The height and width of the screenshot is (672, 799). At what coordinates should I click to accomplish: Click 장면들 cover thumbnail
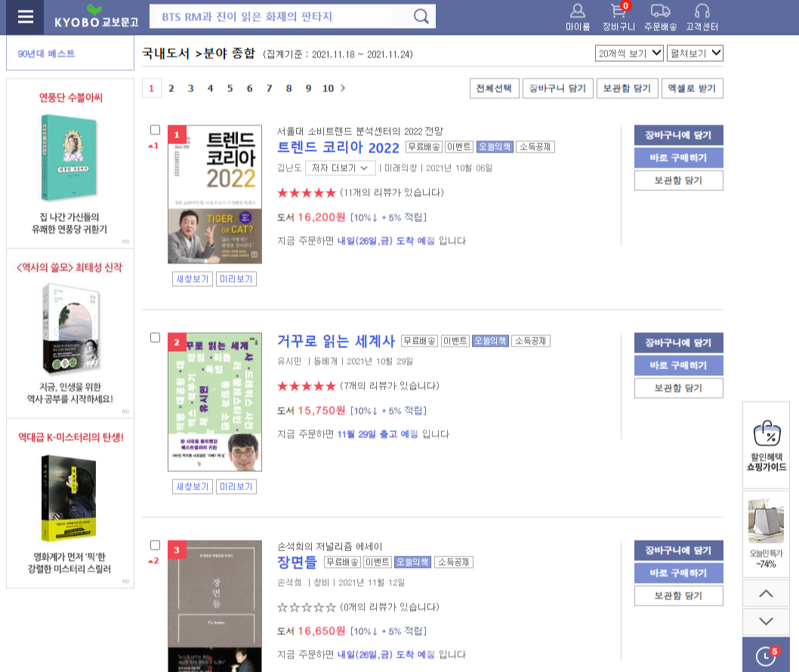pyautogui.click(x=214, y=606)
